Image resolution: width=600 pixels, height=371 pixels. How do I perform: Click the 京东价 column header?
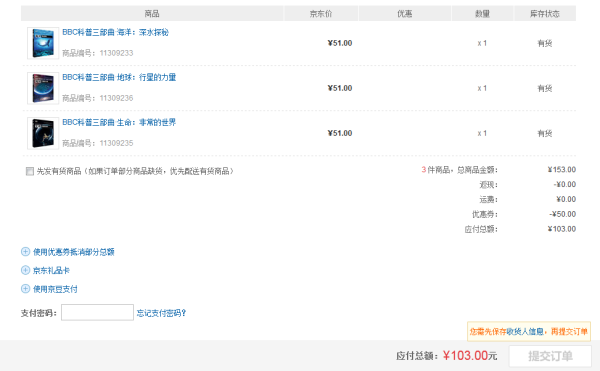click(321, 14)
